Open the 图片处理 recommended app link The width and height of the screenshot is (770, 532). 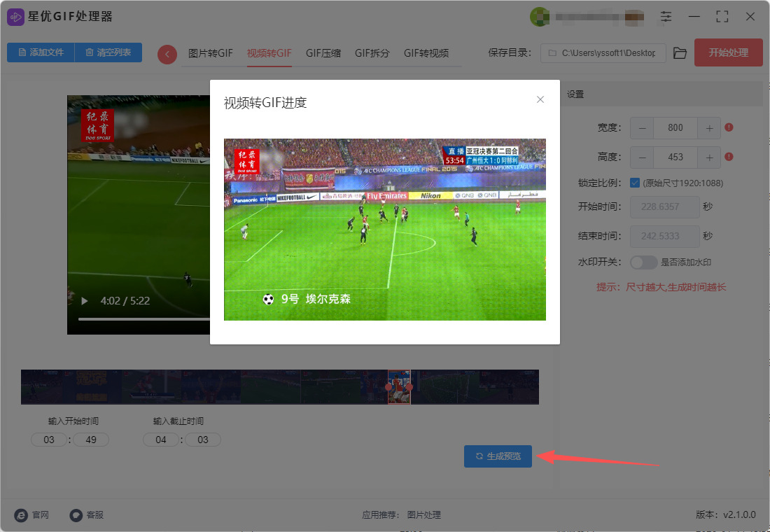(x=423, y=514)
